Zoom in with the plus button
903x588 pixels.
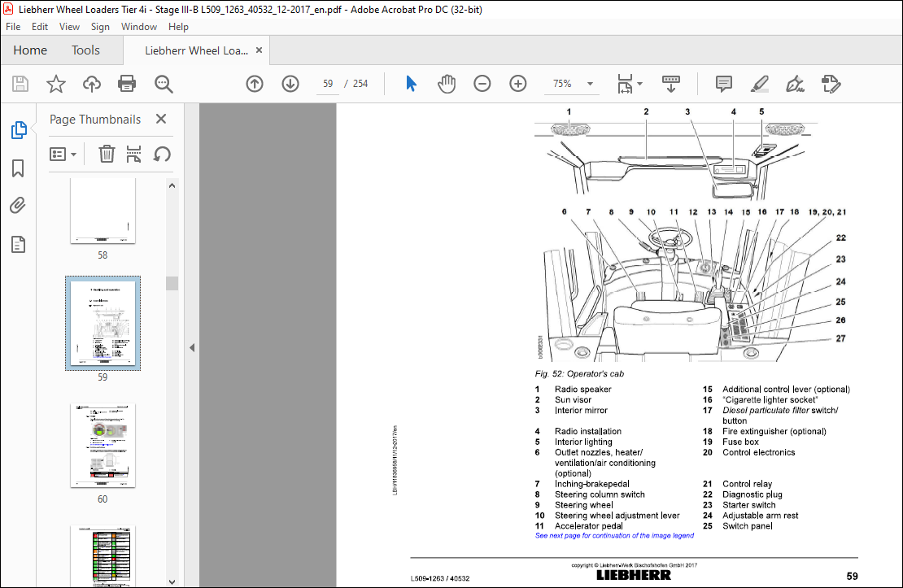point(517,84)
